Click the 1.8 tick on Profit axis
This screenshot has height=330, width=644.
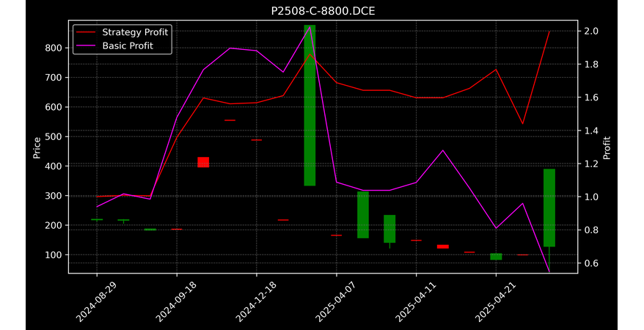tap(590, 65)
